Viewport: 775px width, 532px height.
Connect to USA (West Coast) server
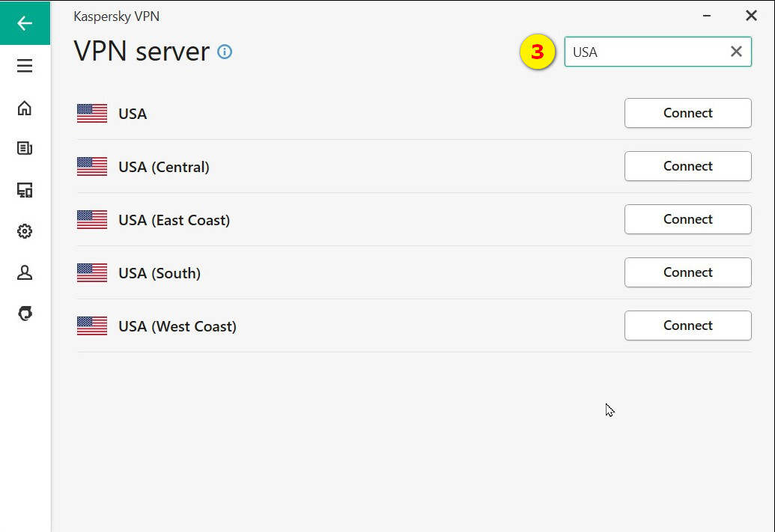(x=687, y=325)
